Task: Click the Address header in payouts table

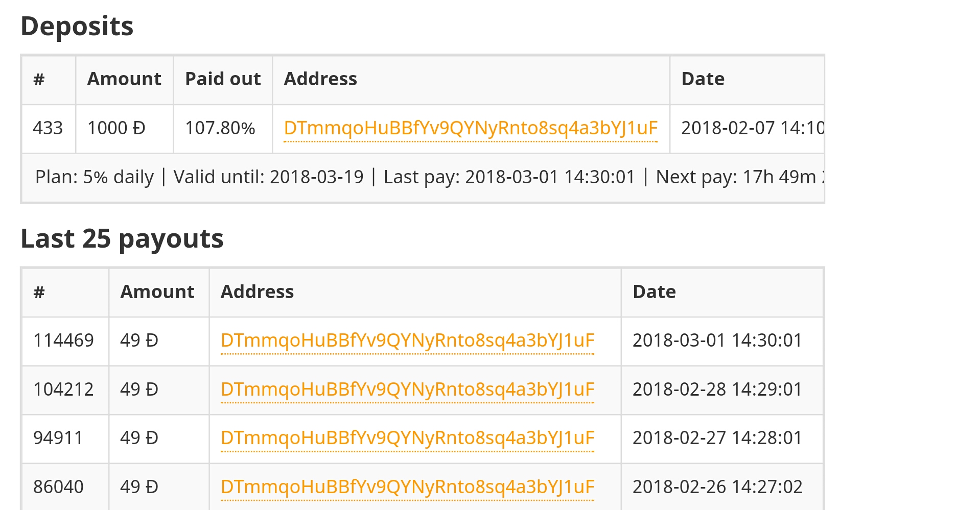Action: click(415, 292)
